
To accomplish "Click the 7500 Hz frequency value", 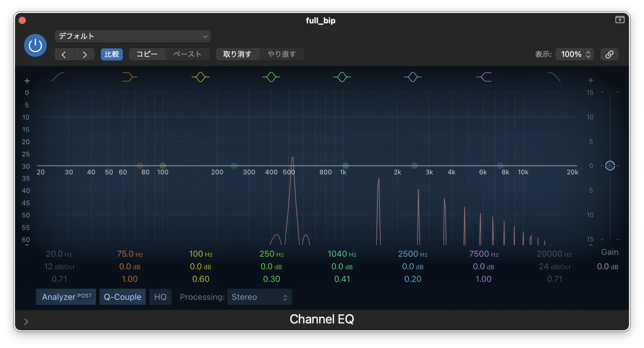I will [x=484, y=254].
